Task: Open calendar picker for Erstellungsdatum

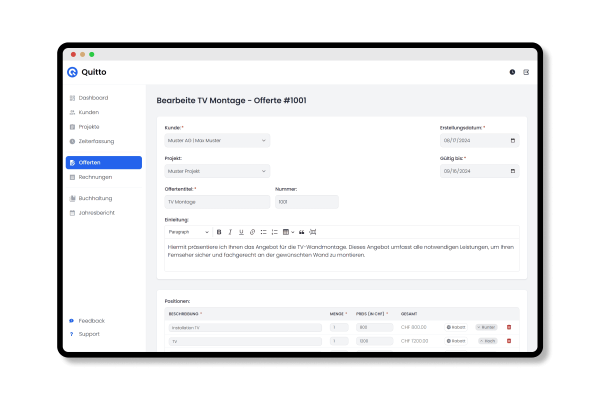Action: click(x=513, y=141)
